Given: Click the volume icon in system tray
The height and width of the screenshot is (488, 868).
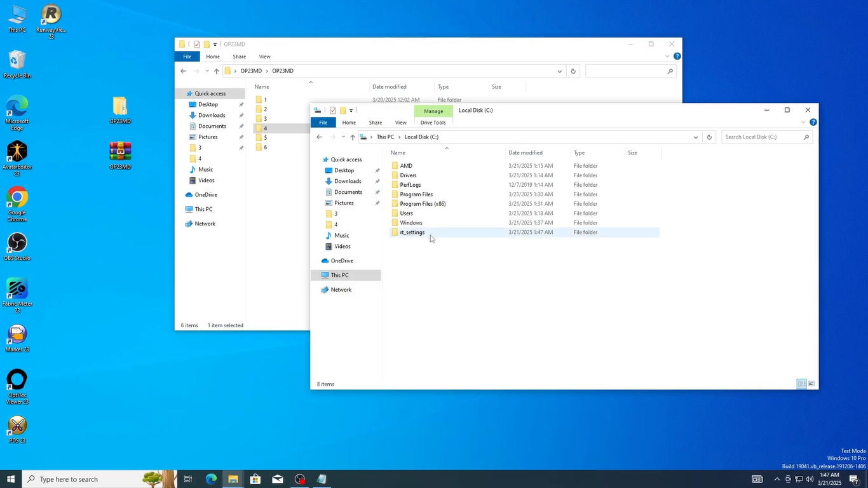Looking at the screenshot, I should click(x=810, y=479).
